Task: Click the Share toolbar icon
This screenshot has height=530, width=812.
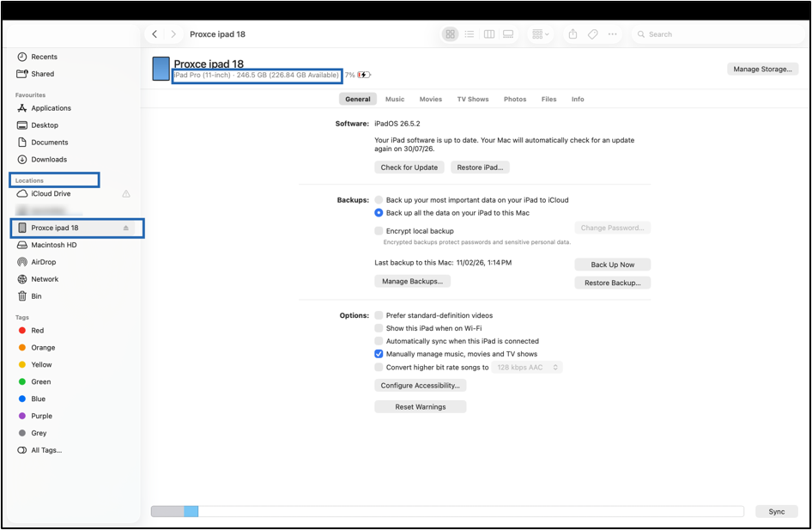Action: (573, 34)
